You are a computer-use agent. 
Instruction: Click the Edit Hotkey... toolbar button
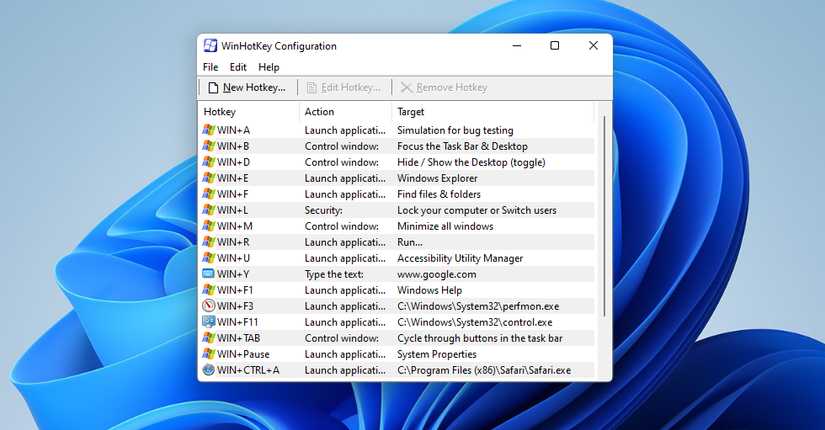(345, 87)
